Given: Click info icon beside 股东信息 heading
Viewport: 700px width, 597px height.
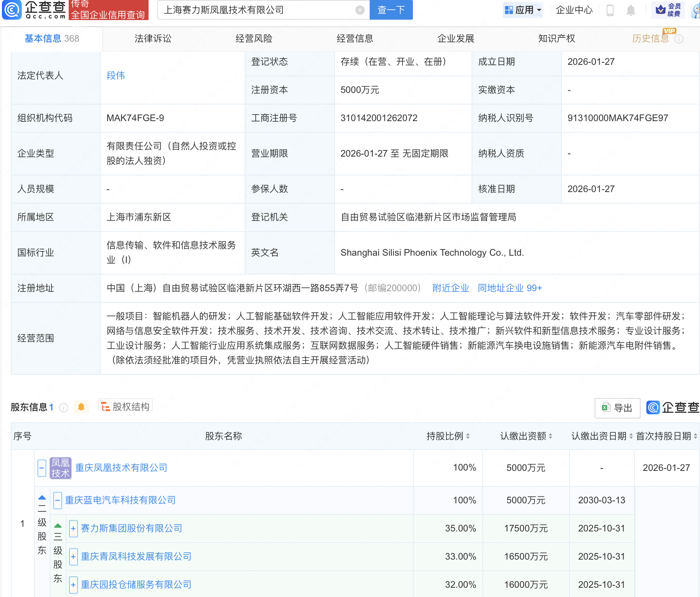Looking at the screenshot, I should coord(64,408).
